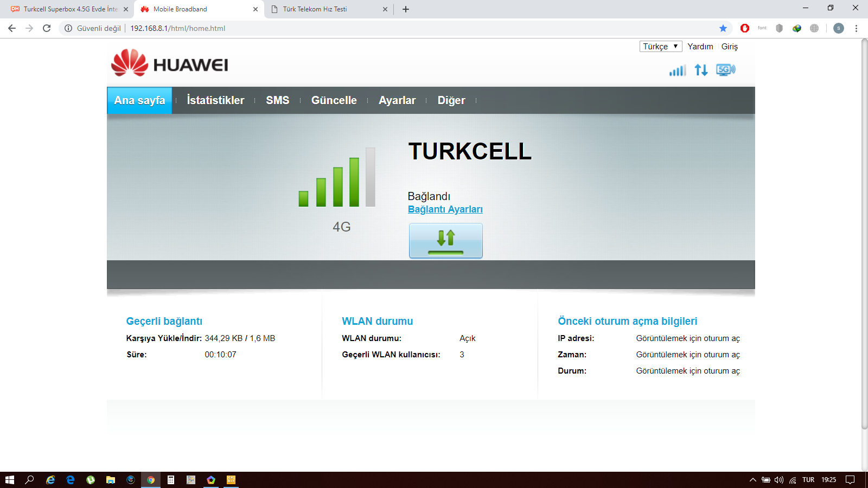Click the red Opera-style extension icon
The image size is (868, 488).
pos(745,28)
